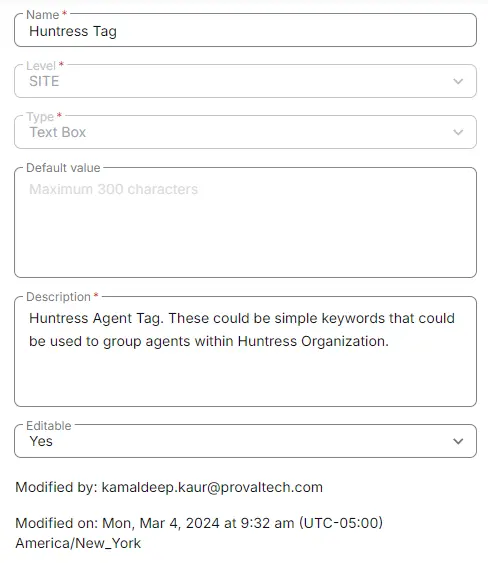Click the Type dropdown chevron arrow
Screen dimensions: 488x563
coord(458,132)
